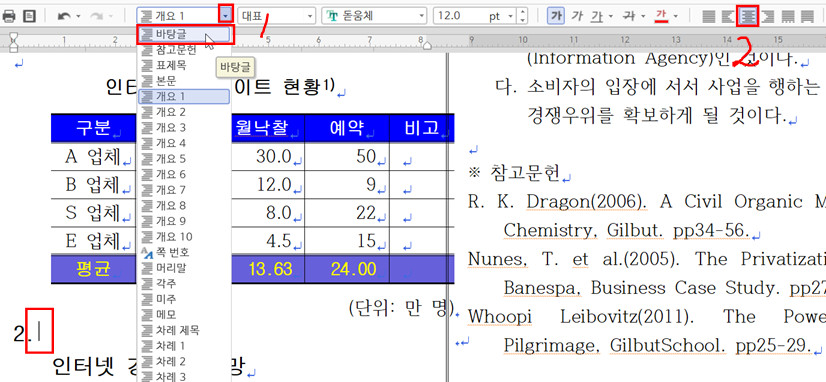826x382 pixels.
Task: Click the Print icon in the toolbar
Action: (x=8, y=16)
